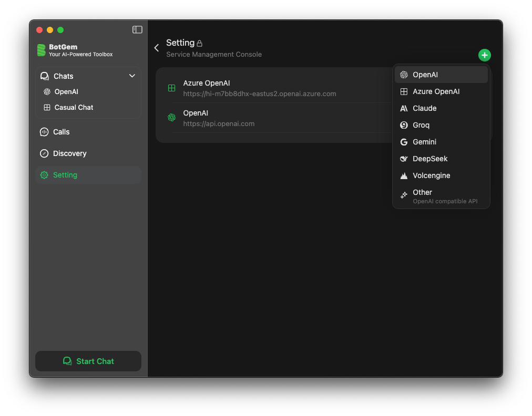The width and height of the screenshot is (532, 416).
Task: Select the Setting sidebar item
Action: tap(88, 175)
